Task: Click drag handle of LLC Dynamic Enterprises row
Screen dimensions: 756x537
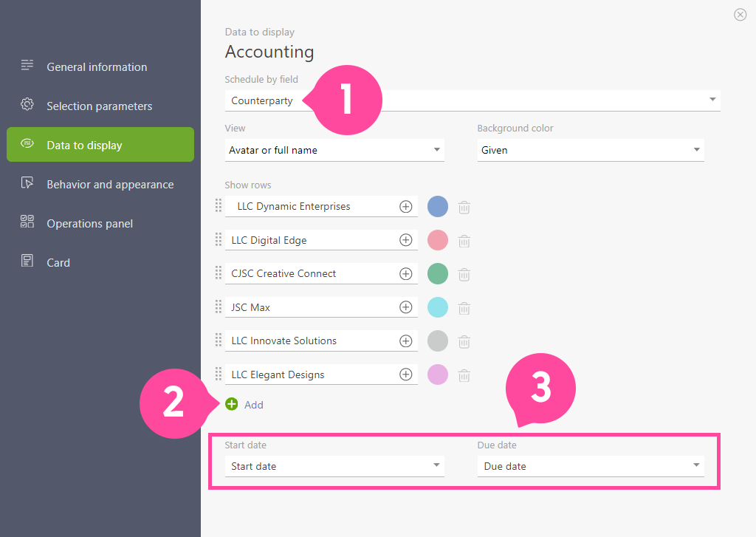Action: (x=219, y=205)
